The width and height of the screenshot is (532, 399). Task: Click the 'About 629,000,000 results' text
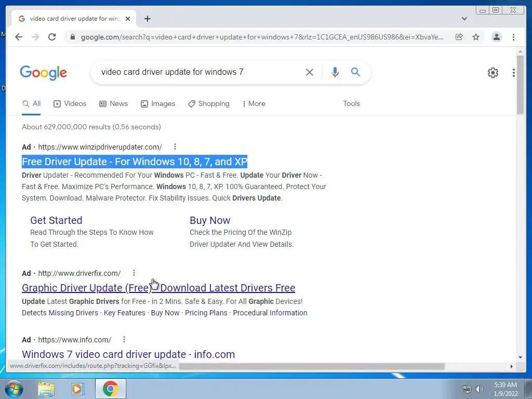pos(91,127)
